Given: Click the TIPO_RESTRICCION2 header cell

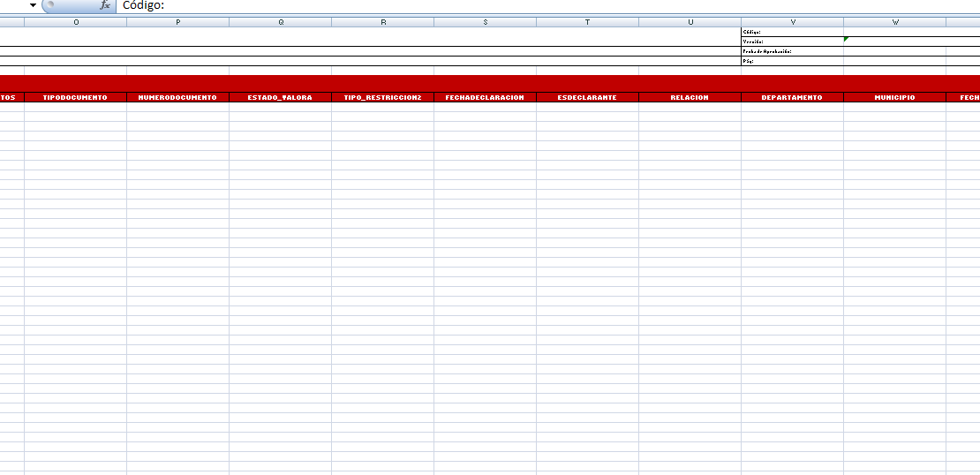Looking at the screenshot, I should 383,97.
